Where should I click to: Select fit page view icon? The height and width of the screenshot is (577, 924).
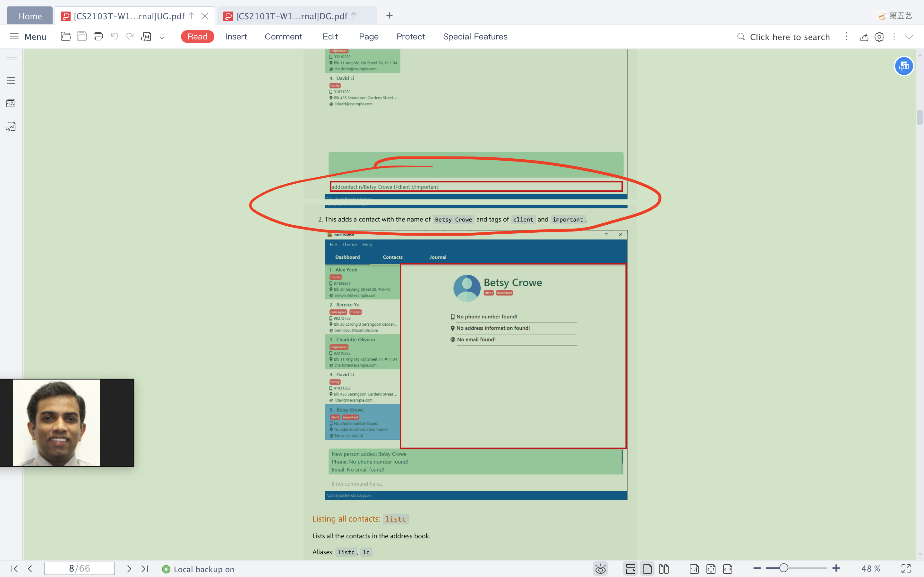pyautogui.click(x=711, y=569)
